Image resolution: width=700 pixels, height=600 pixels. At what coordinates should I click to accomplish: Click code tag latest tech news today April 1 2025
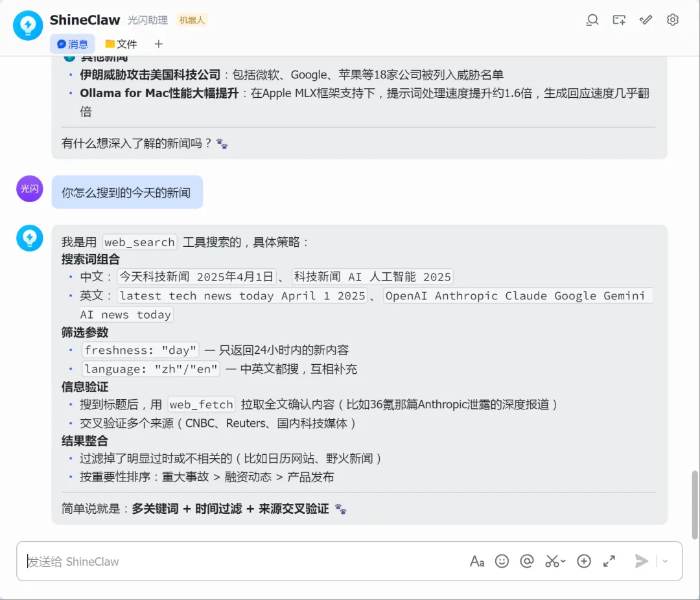pyautogui.click(x=242, y=295)
